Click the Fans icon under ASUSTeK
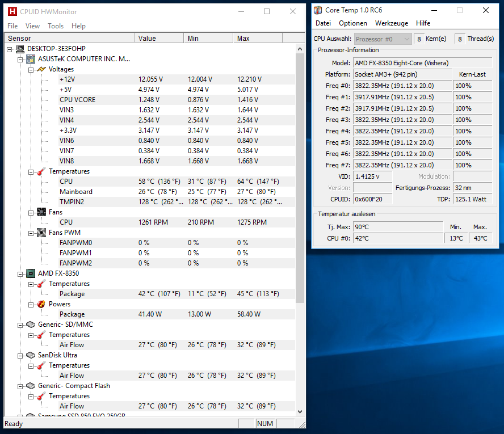This screenshot has width=504, height=434. 41,212
